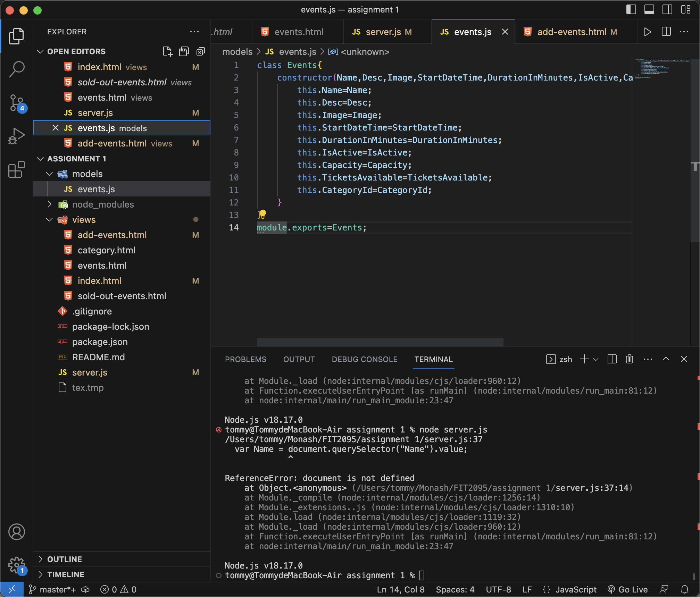Open the DEBUG CONSOLE panel tab

point(365,359)
